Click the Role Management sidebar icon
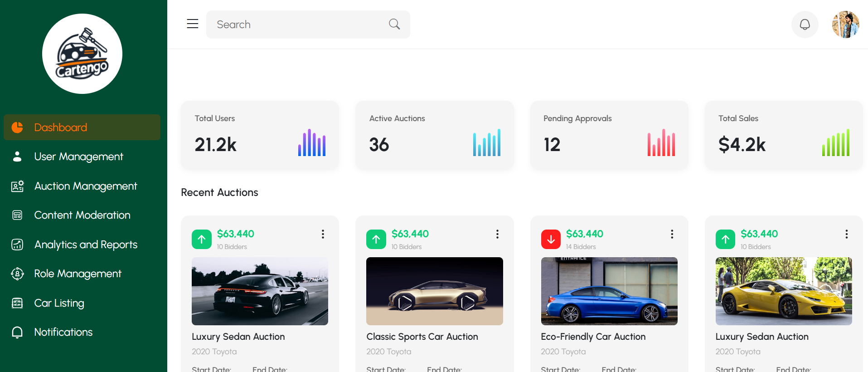Screen dimensions: 868x372 point(17,274)
